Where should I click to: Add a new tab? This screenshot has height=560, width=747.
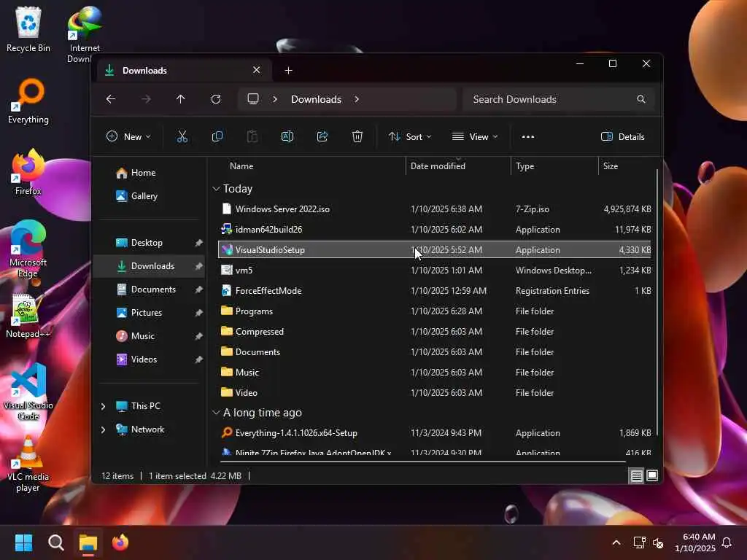(x=288, y=71)
